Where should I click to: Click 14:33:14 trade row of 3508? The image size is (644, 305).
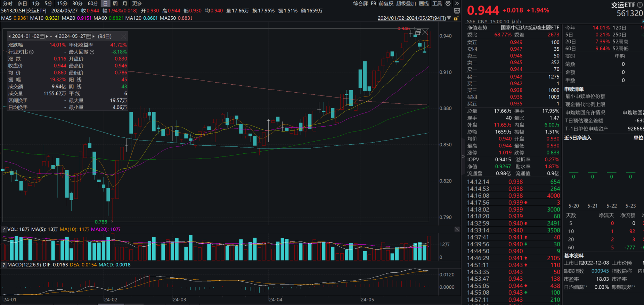513,230
